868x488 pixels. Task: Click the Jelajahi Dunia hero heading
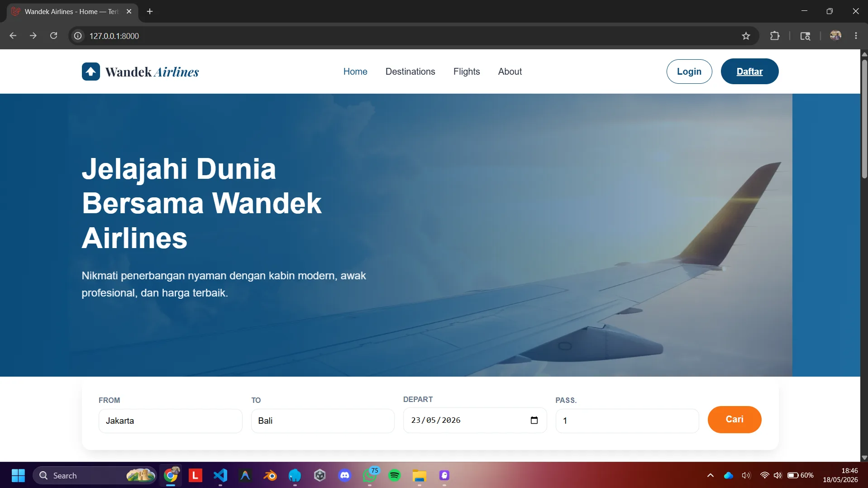tap(202, 203)
